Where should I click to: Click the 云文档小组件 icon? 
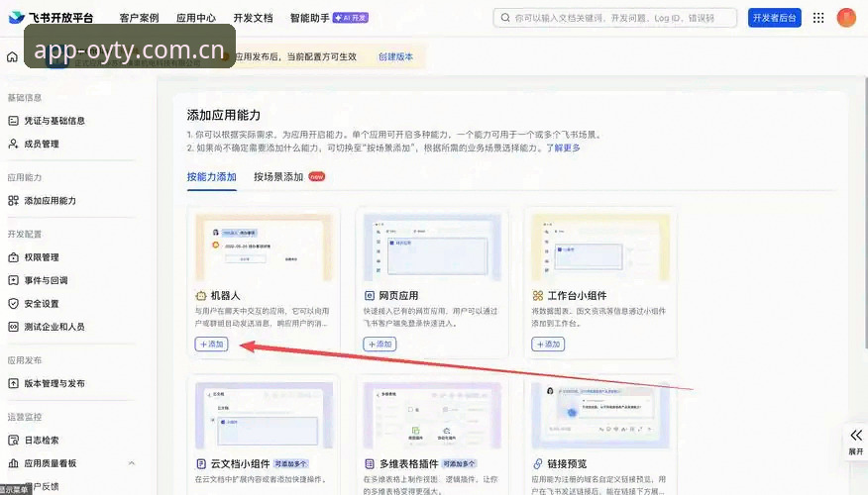tap(201, 463)
